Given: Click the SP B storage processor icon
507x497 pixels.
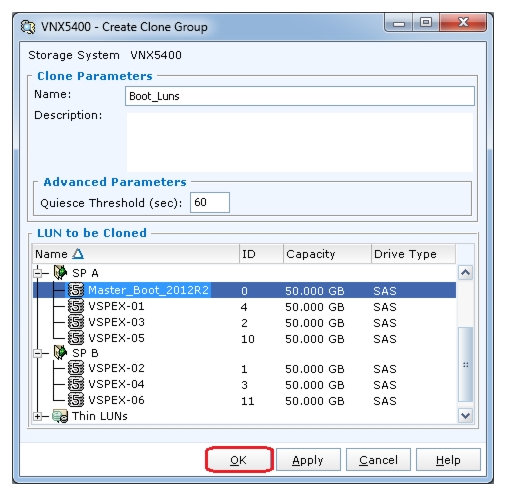Looking at the screenshot, I should pyautogui.click(x=60, y=352).
